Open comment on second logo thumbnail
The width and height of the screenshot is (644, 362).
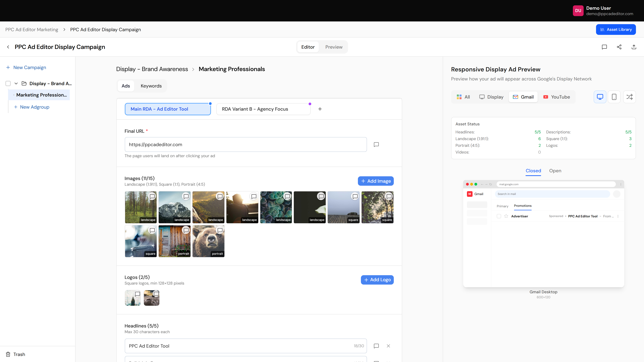click(156, 294)
